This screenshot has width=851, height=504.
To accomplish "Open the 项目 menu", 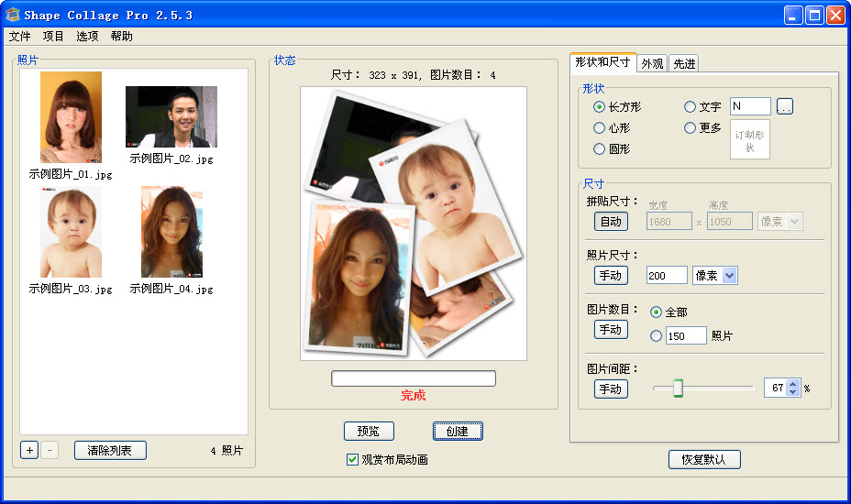I will (x=53, y=37).
